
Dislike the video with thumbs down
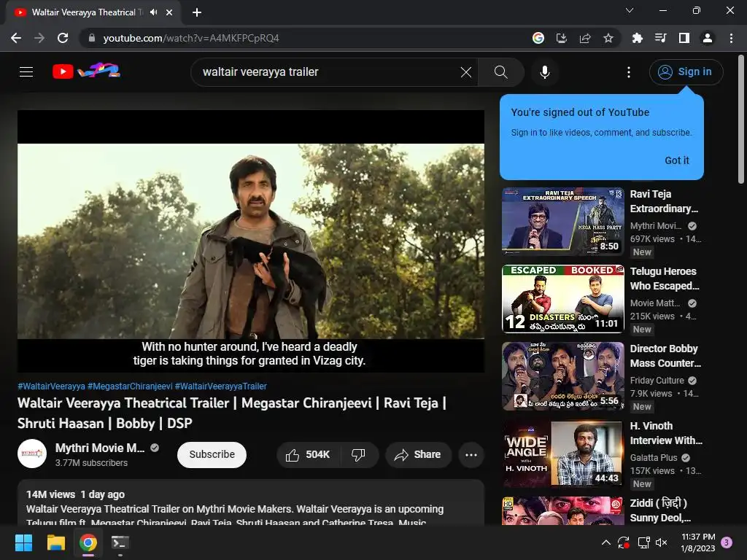[359, 455]
